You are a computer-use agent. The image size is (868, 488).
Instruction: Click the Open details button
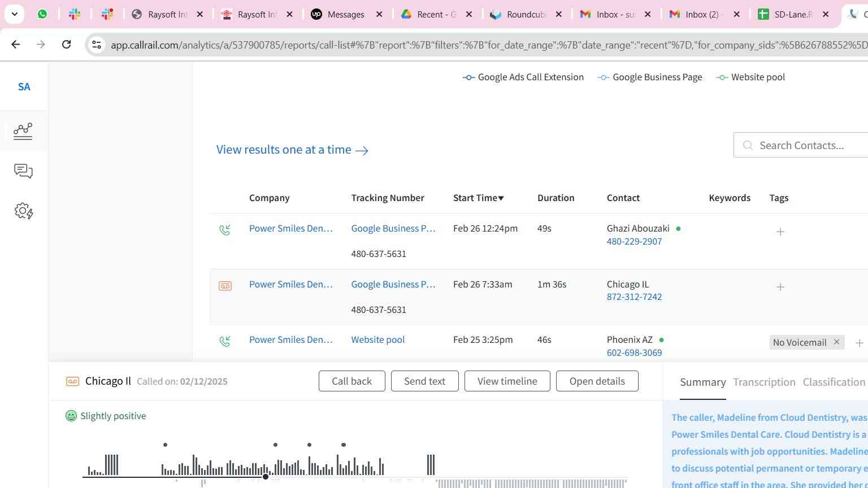[x=597, y=381]
